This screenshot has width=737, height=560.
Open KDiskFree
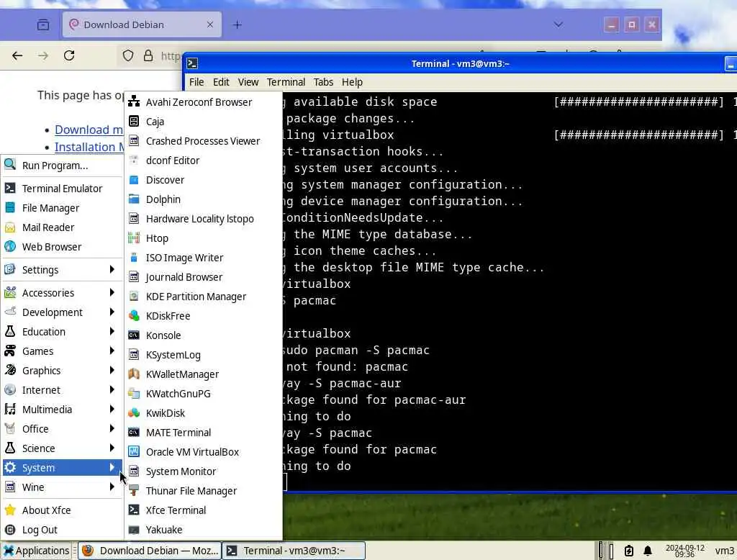coord(203,316)
